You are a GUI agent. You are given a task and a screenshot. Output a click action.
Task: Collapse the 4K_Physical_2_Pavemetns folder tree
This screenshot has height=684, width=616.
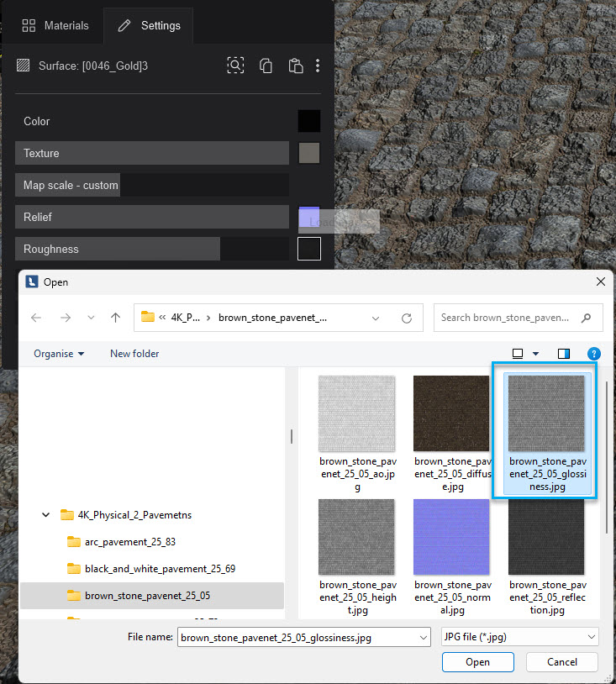point(45,515)
